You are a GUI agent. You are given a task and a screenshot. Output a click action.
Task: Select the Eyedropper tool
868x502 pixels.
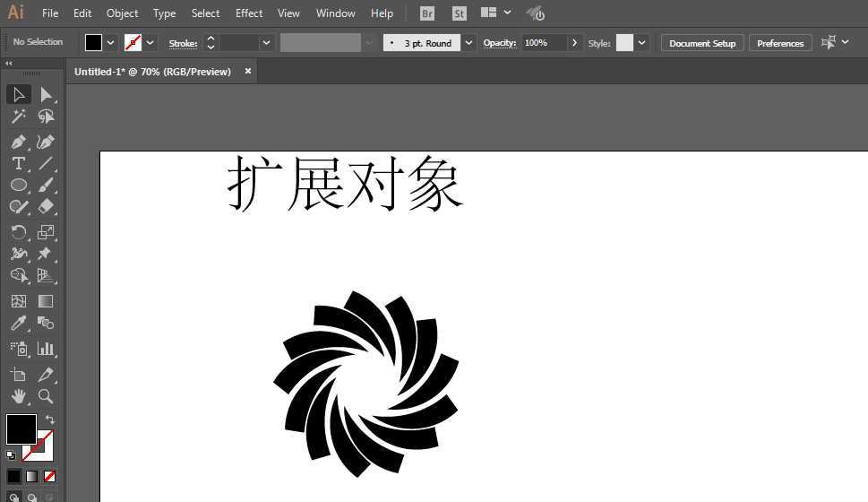[18, 324]
